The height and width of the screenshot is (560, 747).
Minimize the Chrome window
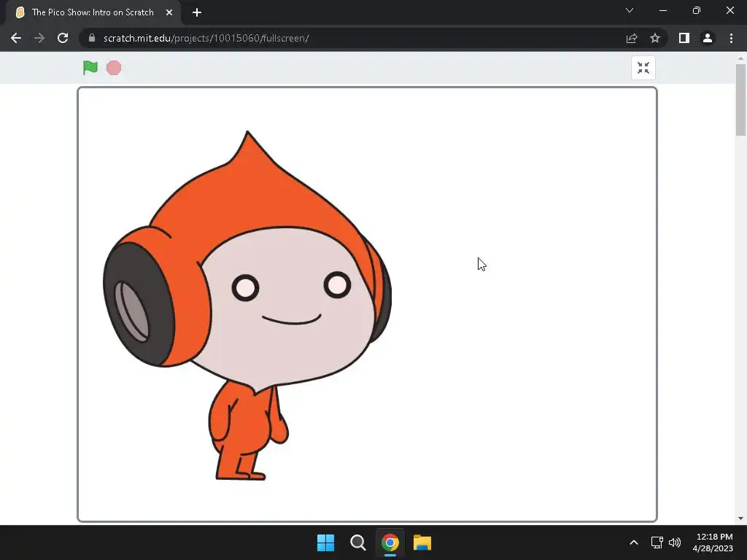[x=663, y=10]
